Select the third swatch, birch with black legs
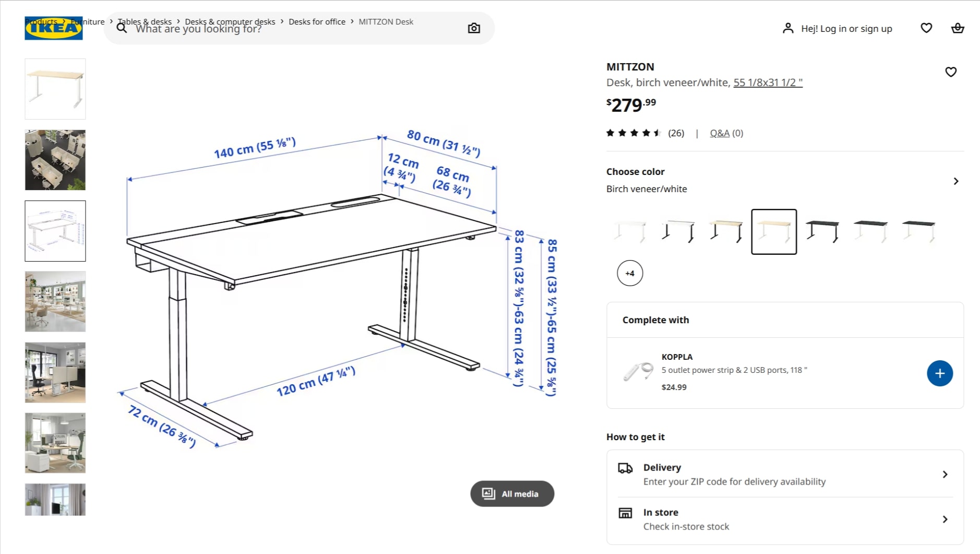This screenshot has height=554, width=980. click(726, 232)
